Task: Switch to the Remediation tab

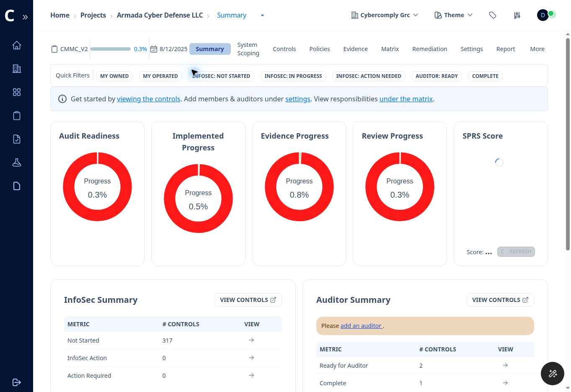Action: [x=429, y=49]
